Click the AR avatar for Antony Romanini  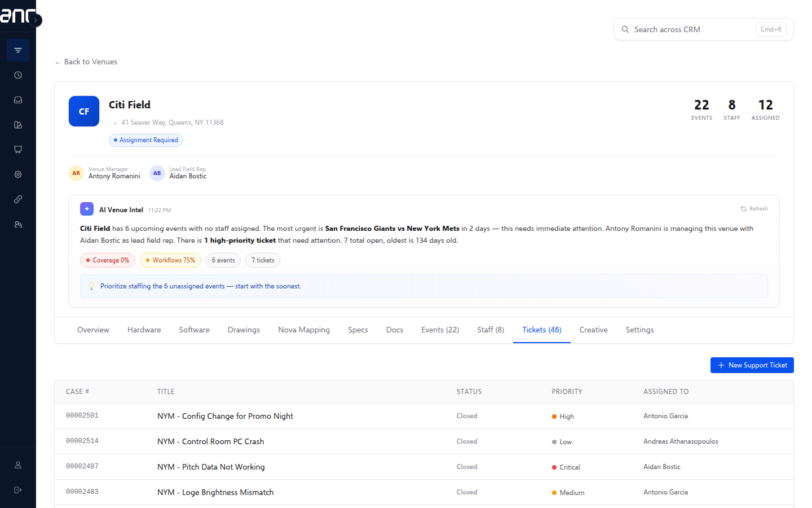(76, 173)
